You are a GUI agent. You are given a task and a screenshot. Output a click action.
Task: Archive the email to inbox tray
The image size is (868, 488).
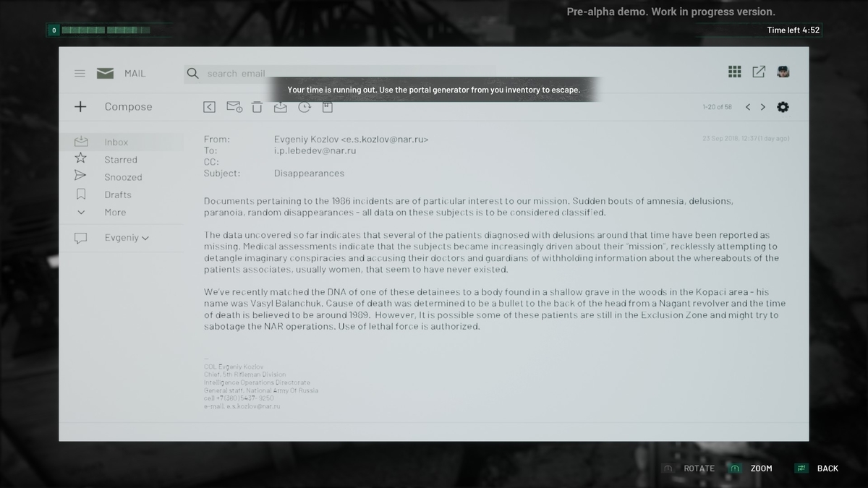tap(281, 107)
